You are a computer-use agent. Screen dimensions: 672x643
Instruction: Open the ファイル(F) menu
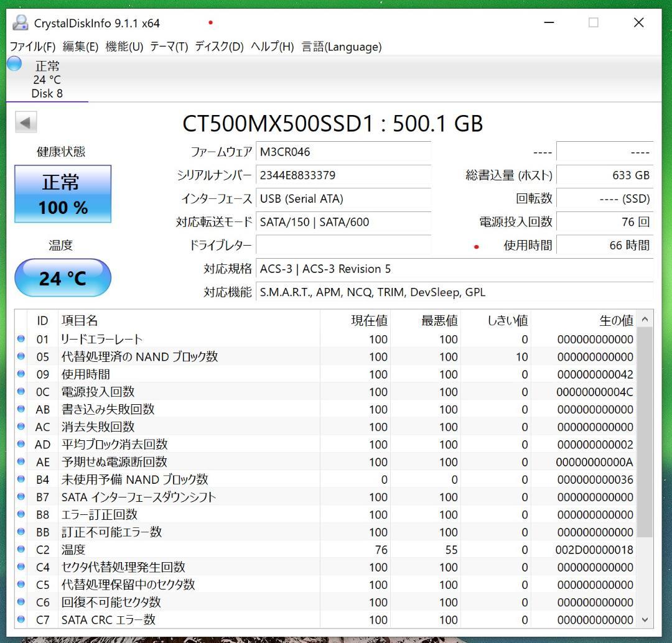pos(32,46)
